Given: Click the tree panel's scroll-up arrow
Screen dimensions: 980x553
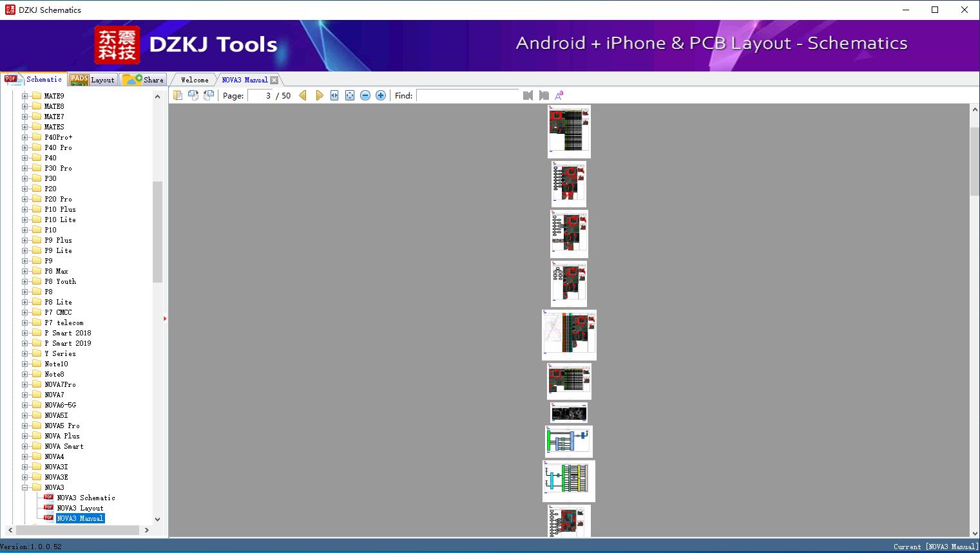Looking at the screenshot, I should click(x=157, y=96).
